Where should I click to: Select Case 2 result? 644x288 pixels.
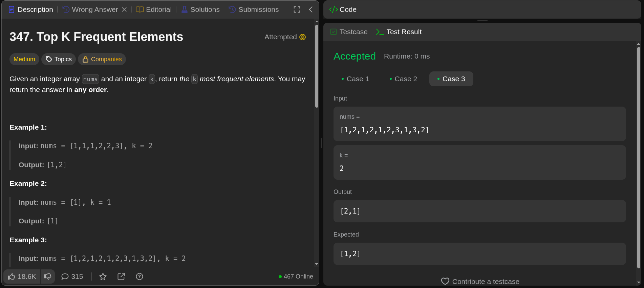coord(403,79)
